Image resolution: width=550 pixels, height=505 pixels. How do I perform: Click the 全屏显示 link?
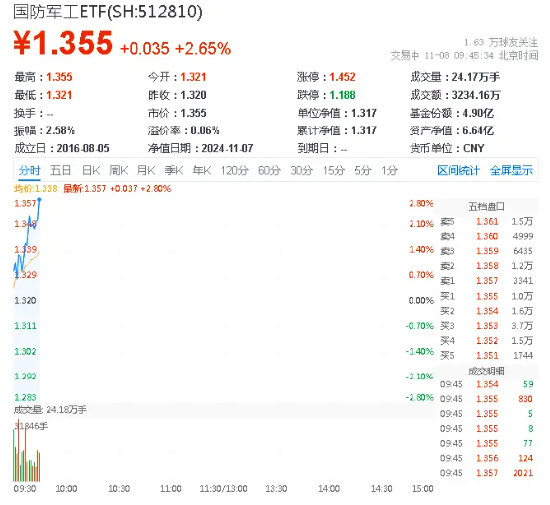coord(511,170)
